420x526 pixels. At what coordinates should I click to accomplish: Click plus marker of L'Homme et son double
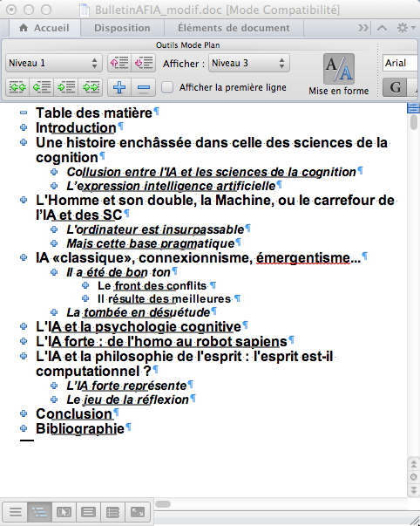click(24, 200)
